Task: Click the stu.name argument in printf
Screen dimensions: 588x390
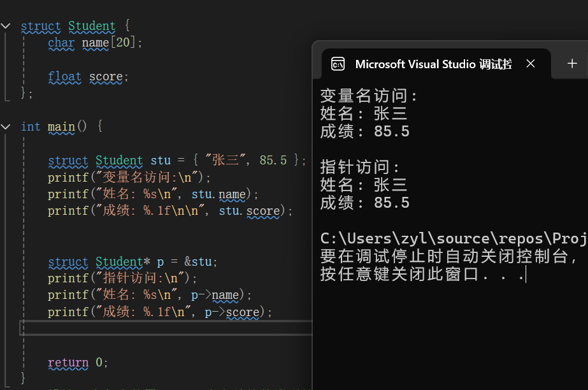Action: pos(222,194)
